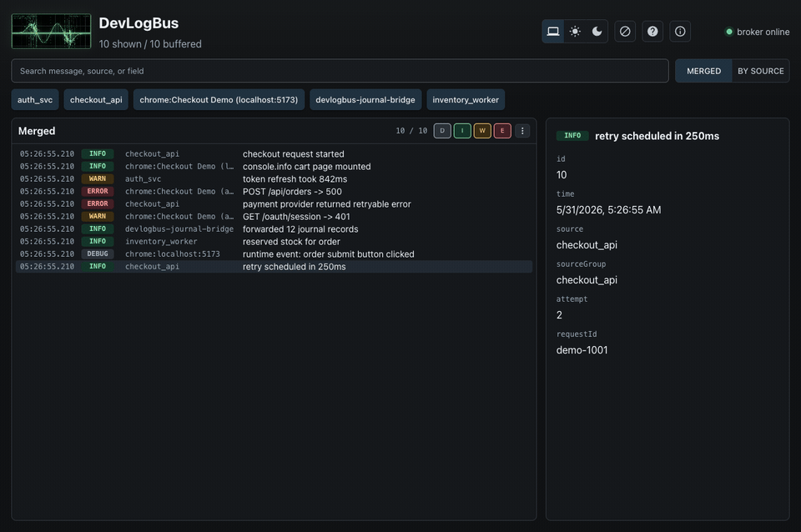Switch to dark theme moon icon
The width and height of the screenshot is (801, 532).
[x=597, y=32]
